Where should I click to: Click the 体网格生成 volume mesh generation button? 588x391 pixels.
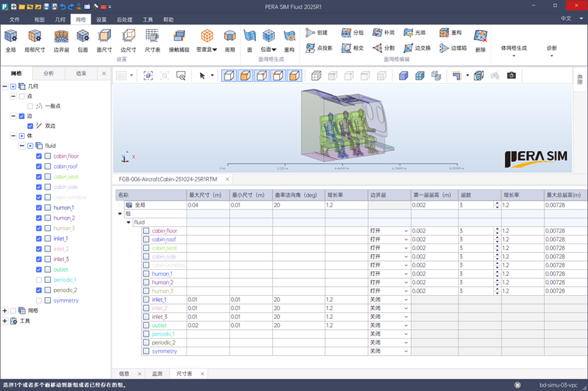(x=513, y=48)
